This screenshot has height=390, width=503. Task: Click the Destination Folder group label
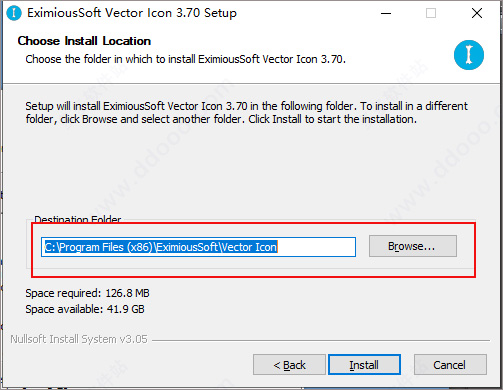click(x=78, y=219)
